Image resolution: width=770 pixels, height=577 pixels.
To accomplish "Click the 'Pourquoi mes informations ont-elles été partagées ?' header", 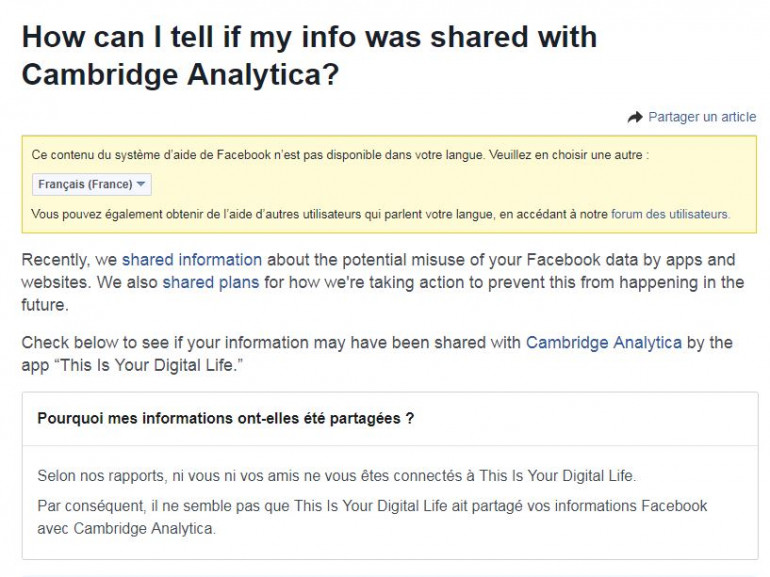I will click(x=226, y=418).
